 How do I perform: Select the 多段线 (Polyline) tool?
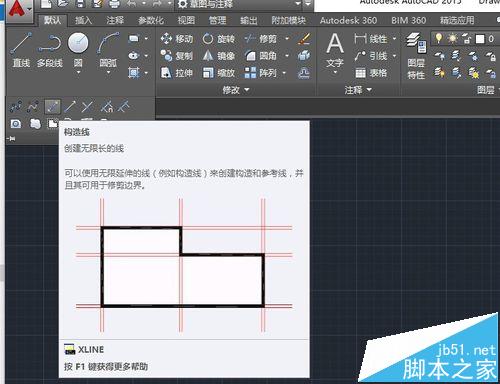click(x=49, y=49)
